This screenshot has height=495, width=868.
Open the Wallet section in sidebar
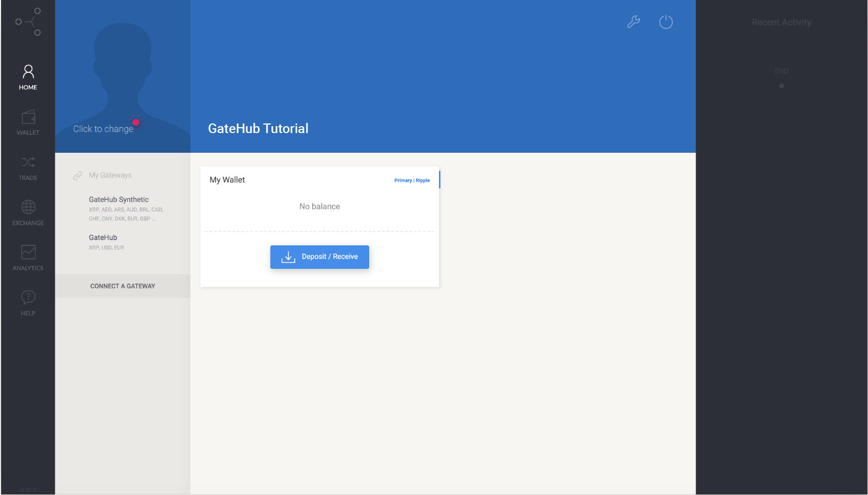click(28, 123)
